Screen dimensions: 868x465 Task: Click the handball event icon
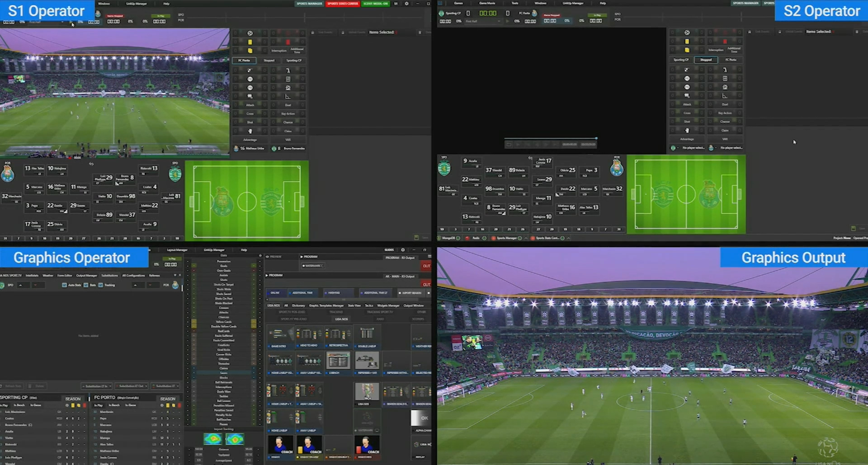click(x=250, y=130)
